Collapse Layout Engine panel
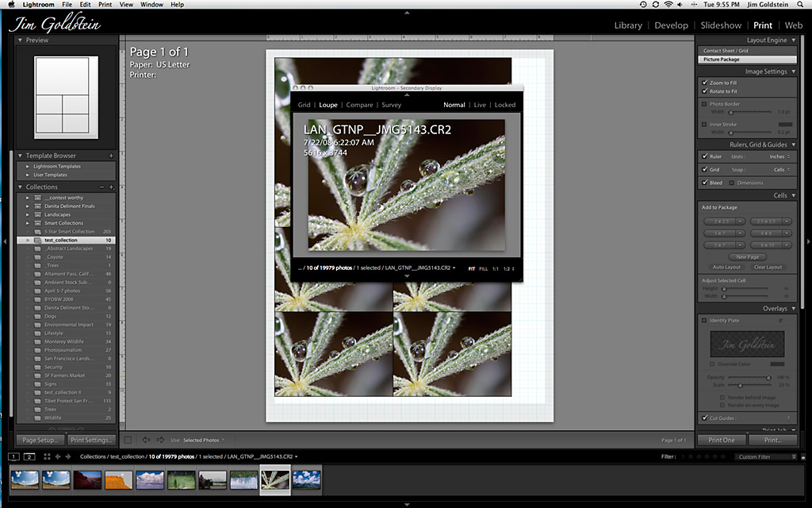The width and height of the screenshot is (812, 508). pyautogui.click(x=793, y=40)
